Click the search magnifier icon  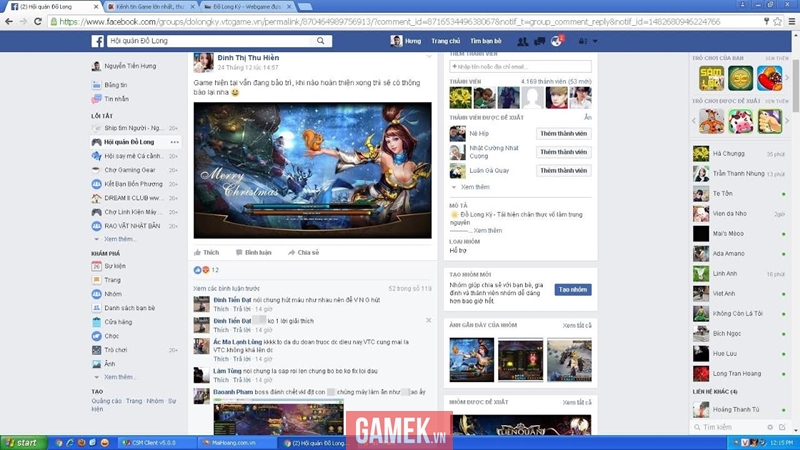tap(320, 41)
